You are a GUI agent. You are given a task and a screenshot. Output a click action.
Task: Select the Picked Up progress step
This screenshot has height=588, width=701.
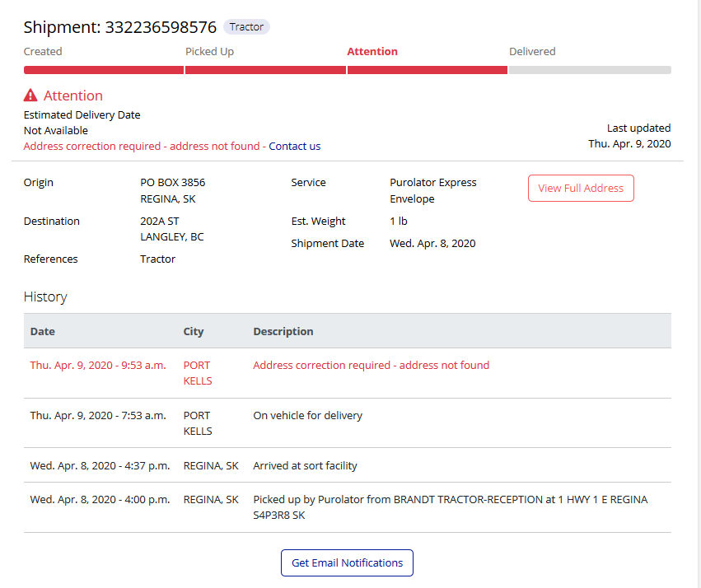tap(209, 52)
